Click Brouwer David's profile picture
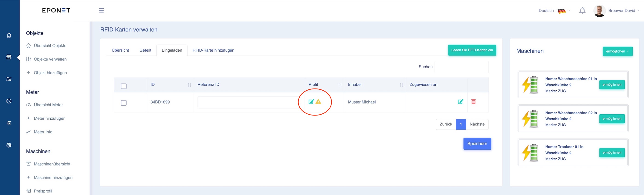The height and width of the screenshot is (195, 644). pyautogui.click(x=600, y=11)
